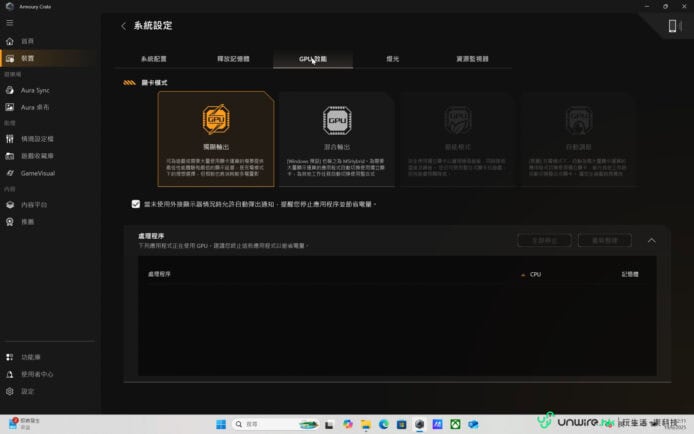Image resolution: width=694 pixels, height=434 pixels.
Task: Switch to the 釋放記憶體 tab
Action: [232, 59]
